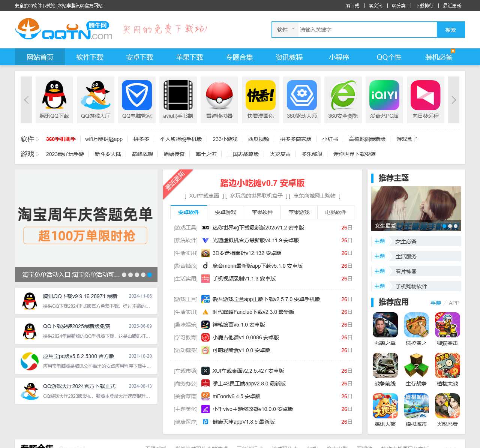
Task: Show previous carousel apps with left arrow
Action: (26, 100)
